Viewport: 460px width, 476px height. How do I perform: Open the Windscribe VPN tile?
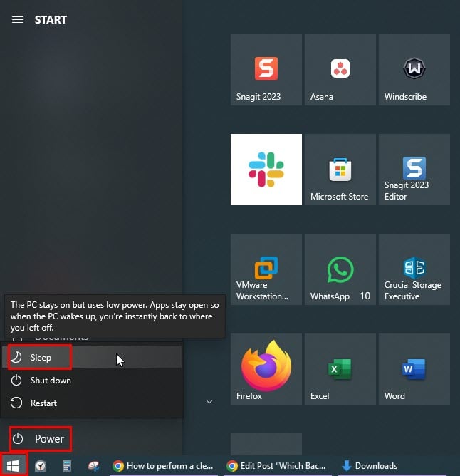pyautogui.click(x=414, y=70)
